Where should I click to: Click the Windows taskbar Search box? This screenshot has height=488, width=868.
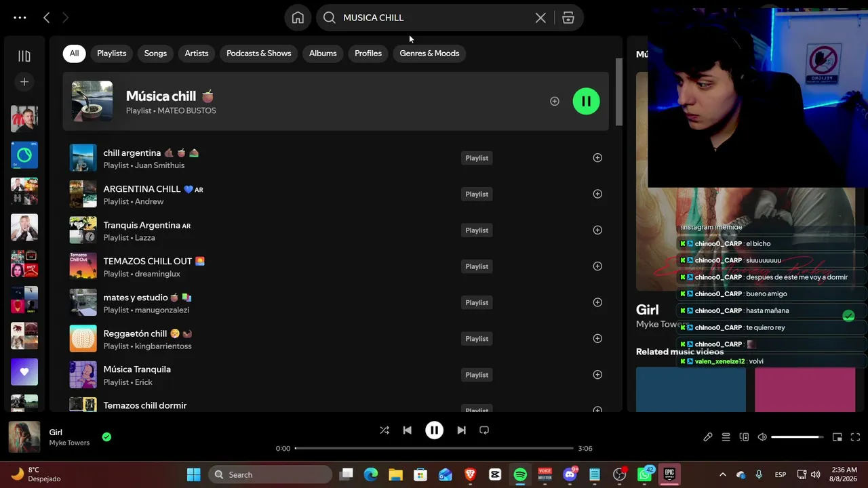tap(269, 474)
